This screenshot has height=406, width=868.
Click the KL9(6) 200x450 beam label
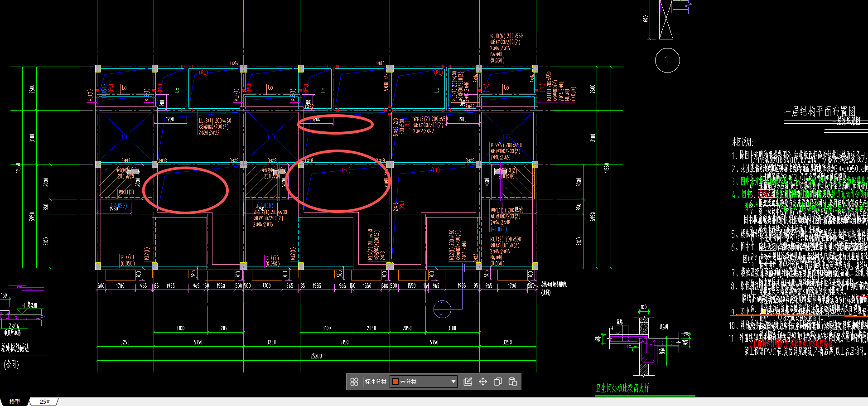pyautogui.click(x=506, y=145)
